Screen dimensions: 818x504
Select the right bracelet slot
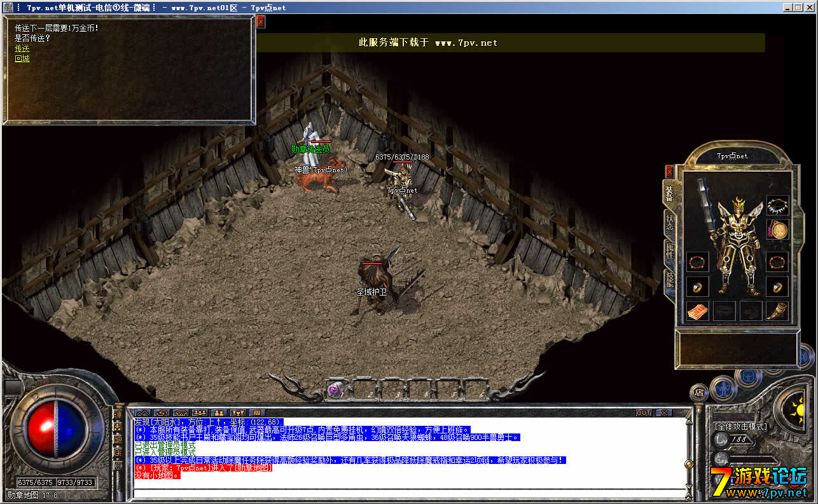(x=777, y=262)
